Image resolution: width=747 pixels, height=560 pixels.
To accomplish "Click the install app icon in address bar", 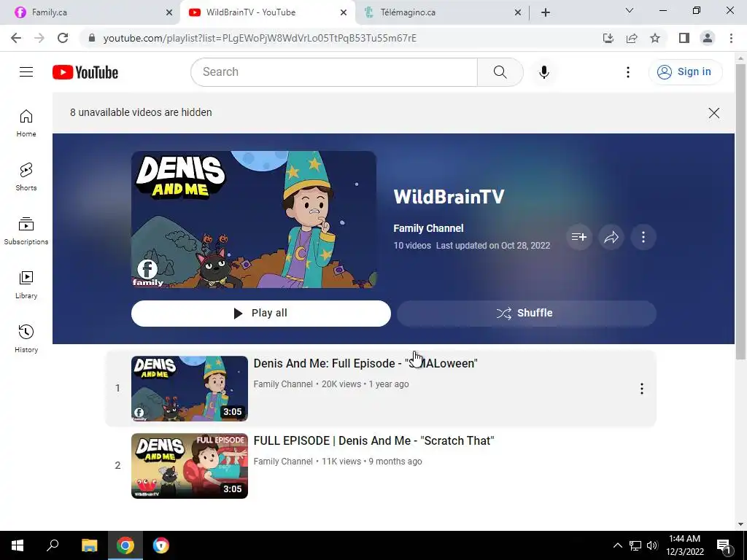I will pos(608,38).
